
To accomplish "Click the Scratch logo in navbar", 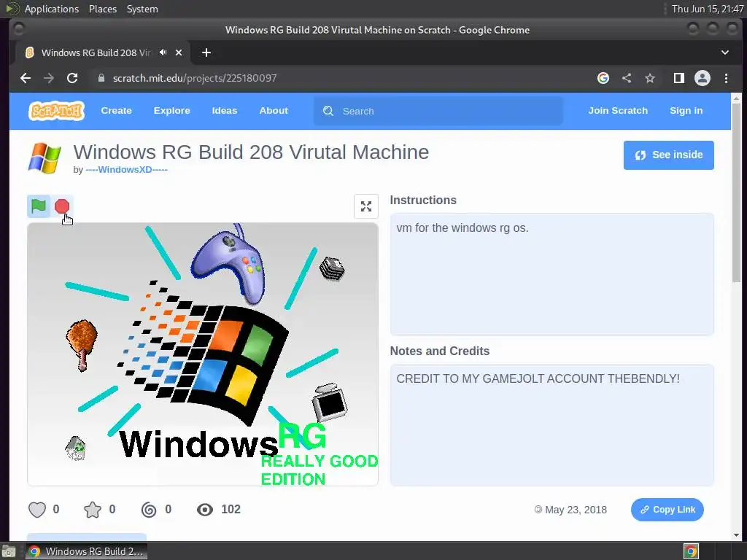I will [x=57, y=111].
